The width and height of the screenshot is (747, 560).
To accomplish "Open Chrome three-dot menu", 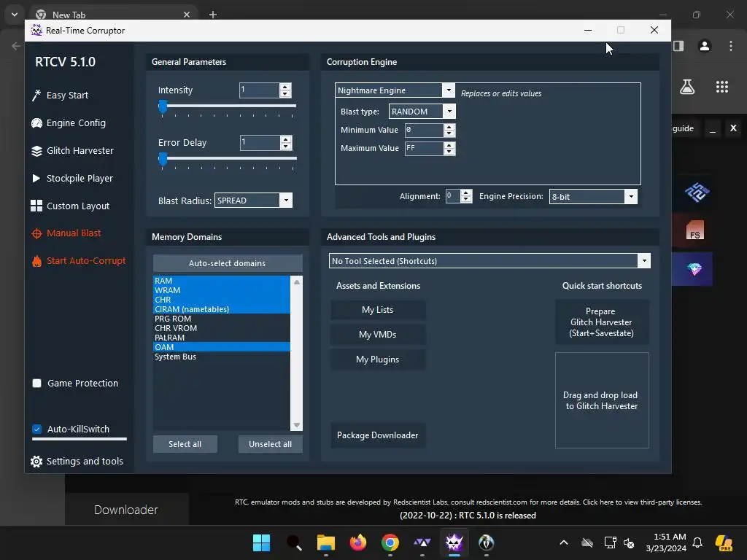I will point(731,46).
